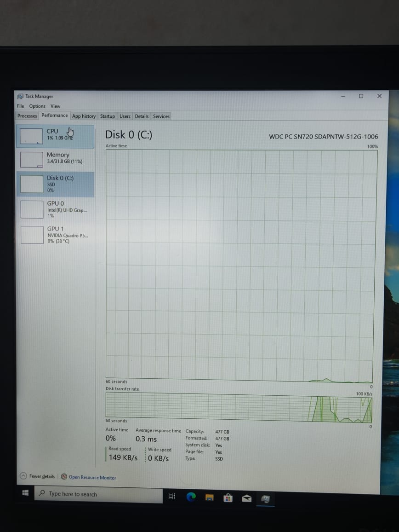The width and height of the screenshot is (399, 532).
Task: Maximize the Task Manager window
Action: tap(361, 96)
